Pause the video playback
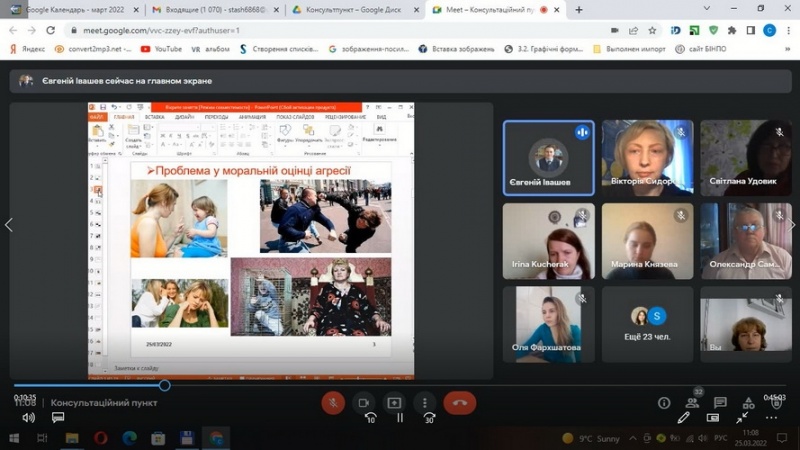Viewport: 800px width, 450px height. [x=400, y=418]
